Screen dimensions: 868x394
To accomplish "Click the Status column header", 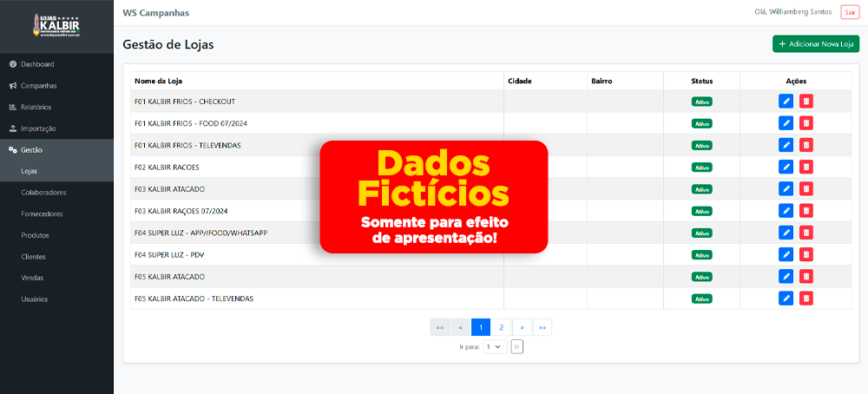I will (702, 81).
